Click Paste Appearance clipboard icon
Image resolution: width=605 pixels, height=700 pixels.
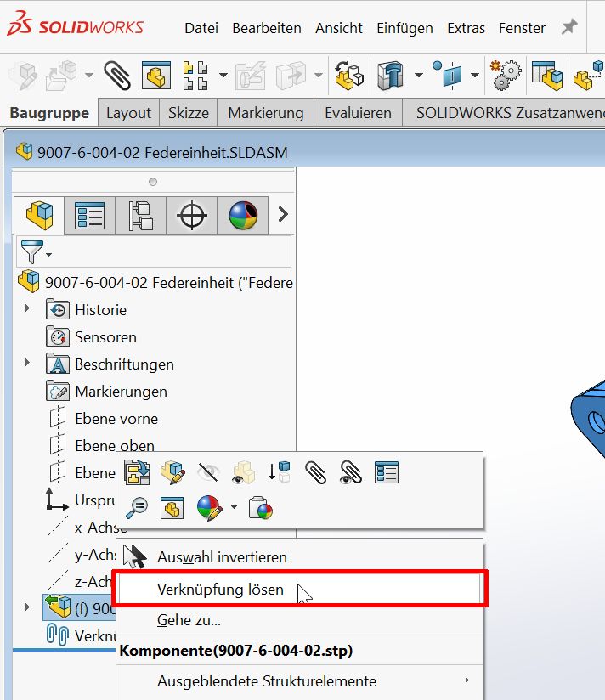[x=260, y=508]
